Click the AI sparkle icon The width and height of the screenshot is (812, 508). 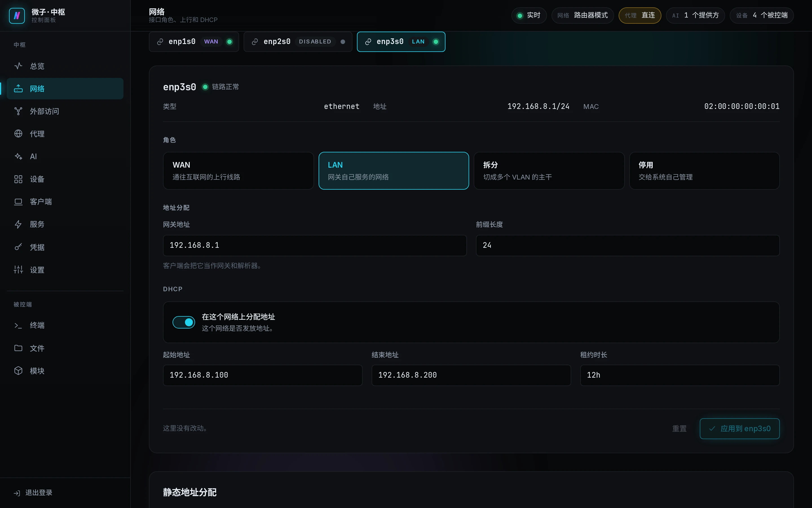(18, 156)
